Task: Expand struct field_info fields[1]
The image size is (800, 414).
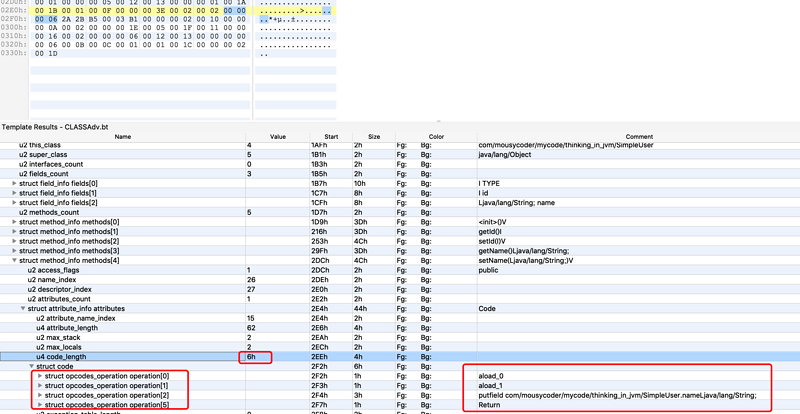Action: (14, 193)
